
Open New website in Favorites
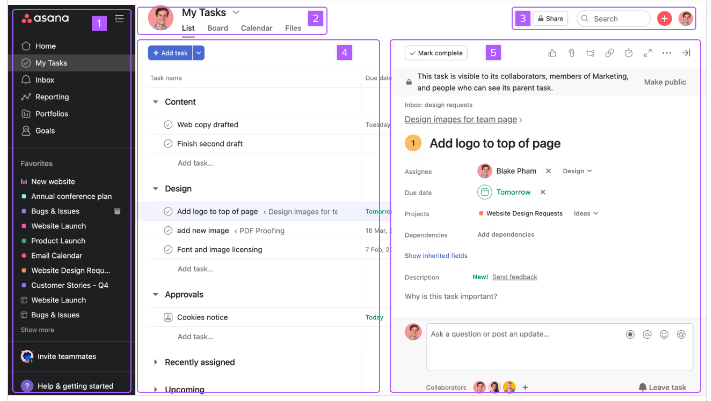pos(48,181)
